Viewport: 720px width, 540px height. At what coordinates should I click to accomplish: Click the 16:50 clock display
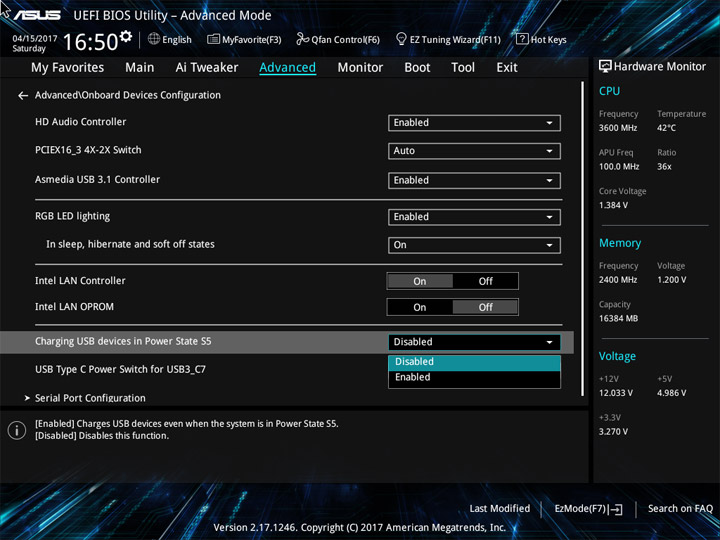pyautogui.click(x=91, y=42)
